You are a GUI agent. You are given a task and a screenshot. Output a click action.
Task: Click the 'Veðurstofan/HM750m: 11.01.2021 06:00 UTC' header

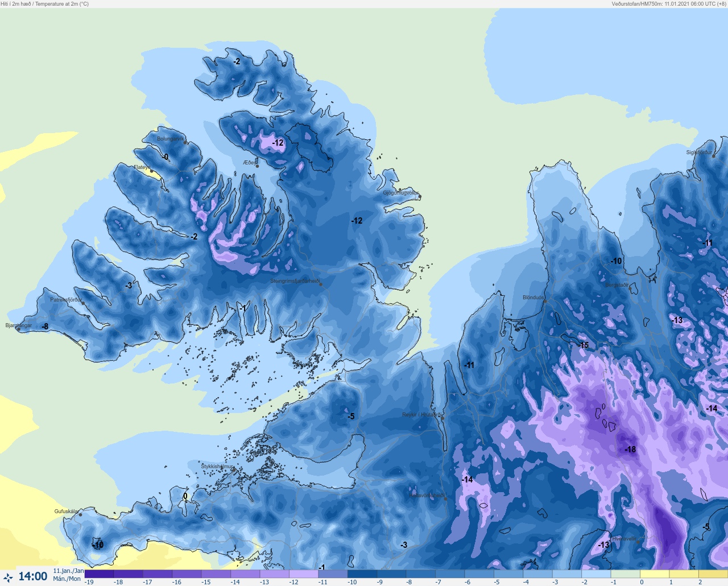click(x=669, y=4)
